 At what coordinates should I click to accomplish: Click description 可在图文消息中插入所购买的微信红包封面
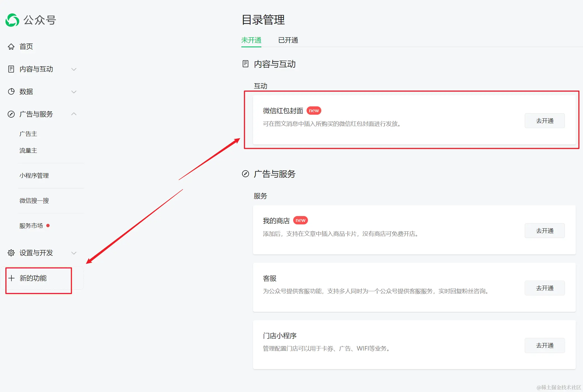pyautogui.click(x=332, y=124)
